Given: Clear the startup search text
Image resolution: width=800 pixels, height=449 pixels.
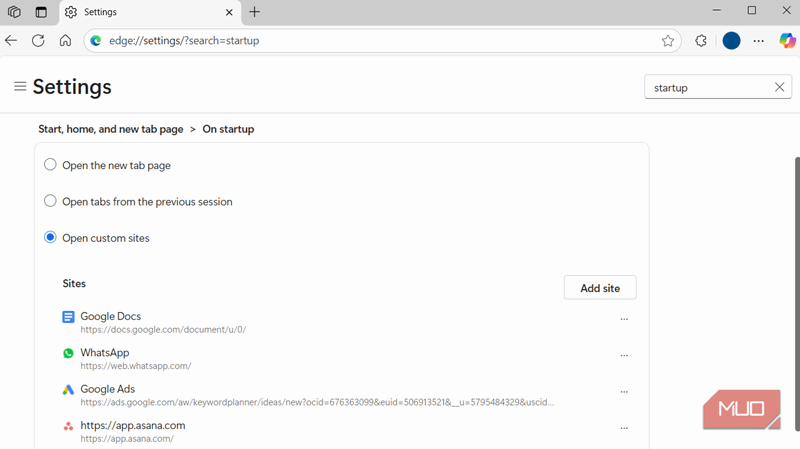Looking at the screenshot, I should point(780,88).
